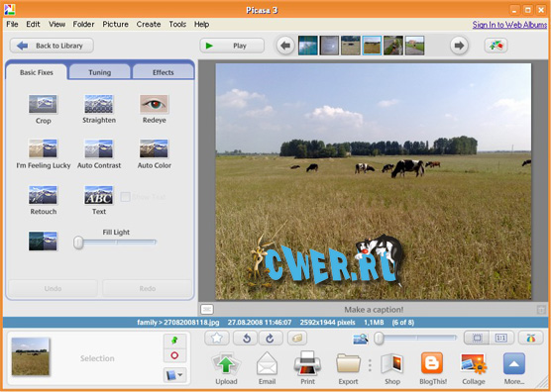Screen dimensions: 551x392
Task: Go to previous photo with left arrow
Action: pyautogui.click(x=285, y=46)
